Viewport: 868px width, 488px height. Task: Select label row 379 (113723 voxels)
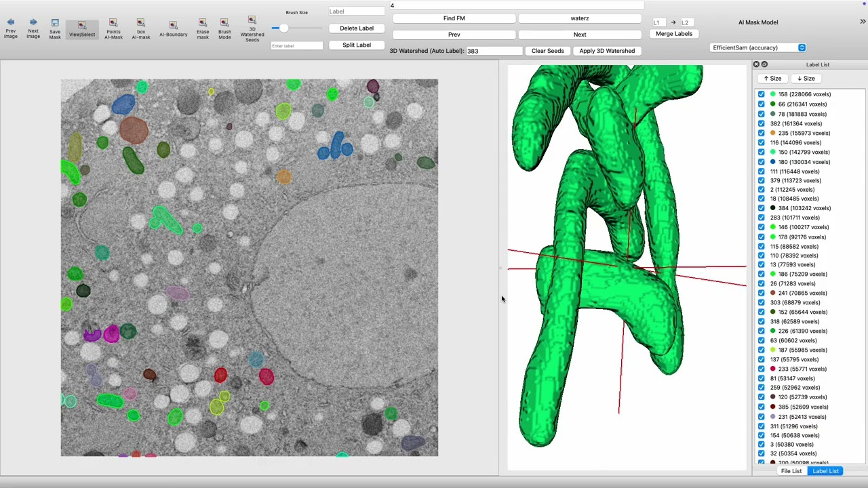pyautogui.click(x=810, y=180)
